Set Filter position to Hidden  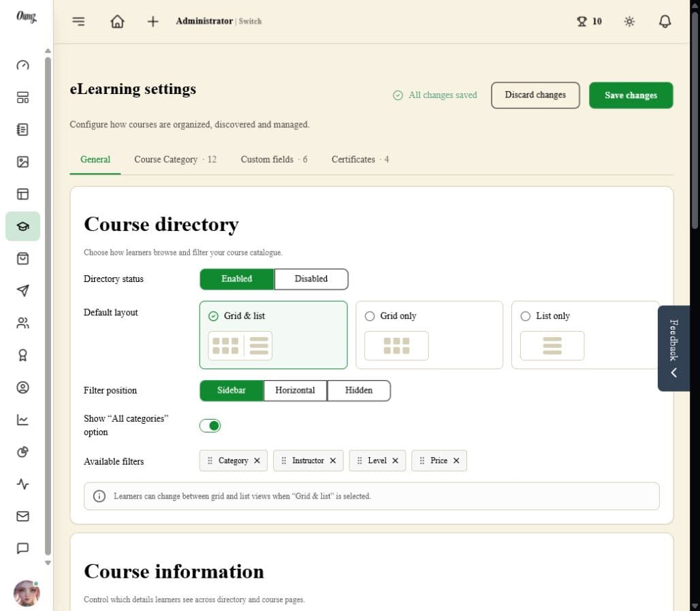359,390
